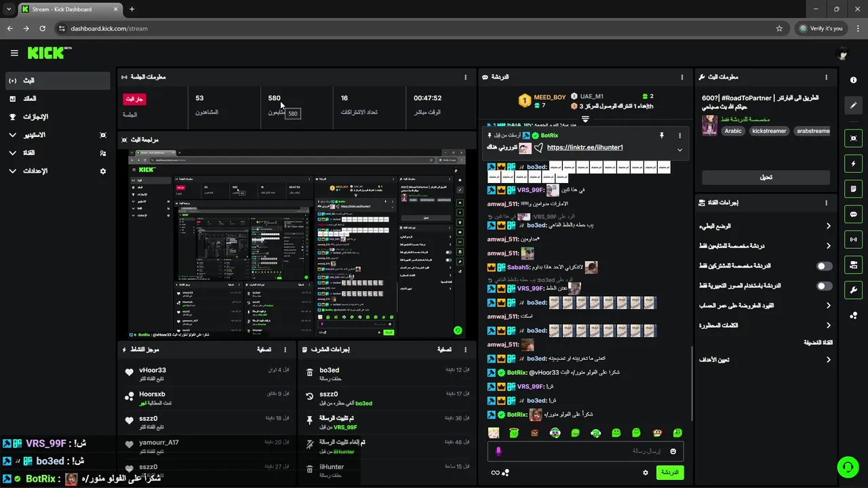The width and height of the screenshot is (868, 488).
Task: Click the server stack icon in right sidebar
Action: (x=853, y=264)
